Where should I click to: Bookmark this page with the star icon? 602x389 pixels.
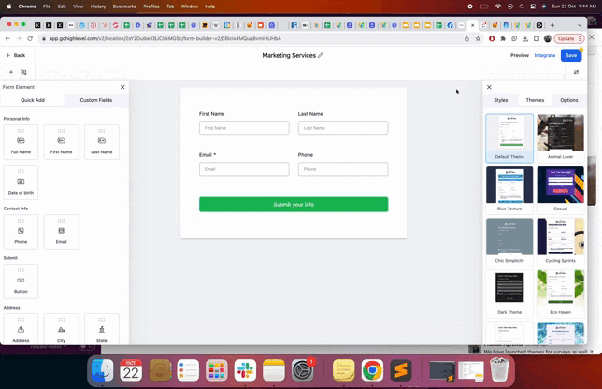pyautogui.click(x=478, y=38)
